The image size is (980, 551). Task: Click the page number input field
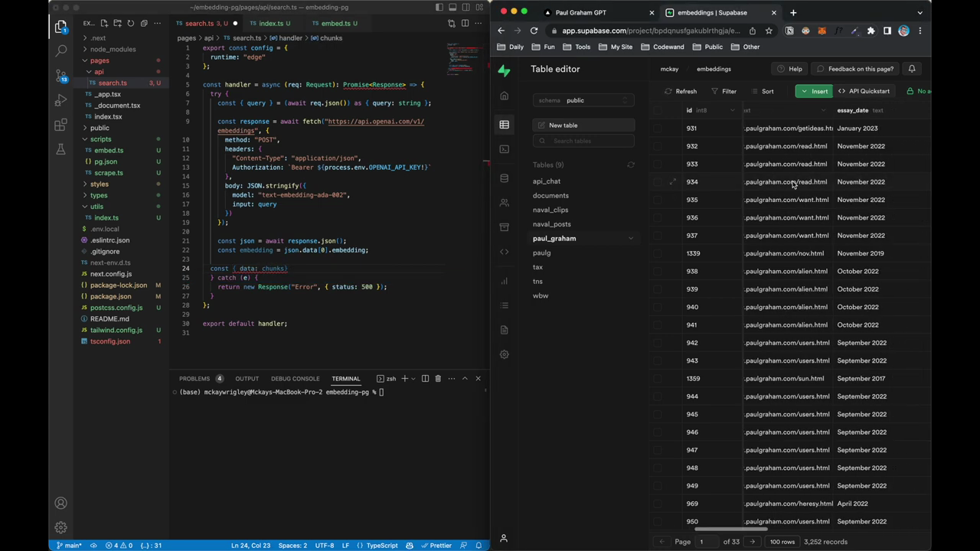point(707,542)
